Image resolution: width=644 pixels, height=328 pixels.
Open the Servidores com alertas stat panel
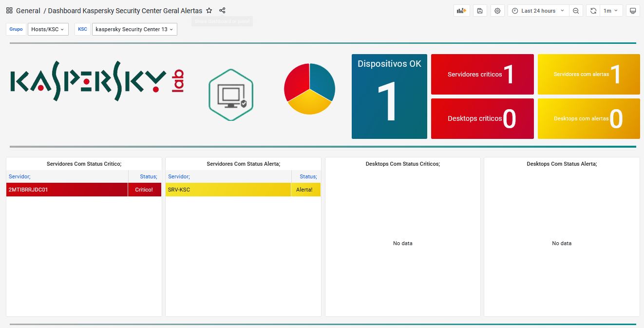(588, 74)
